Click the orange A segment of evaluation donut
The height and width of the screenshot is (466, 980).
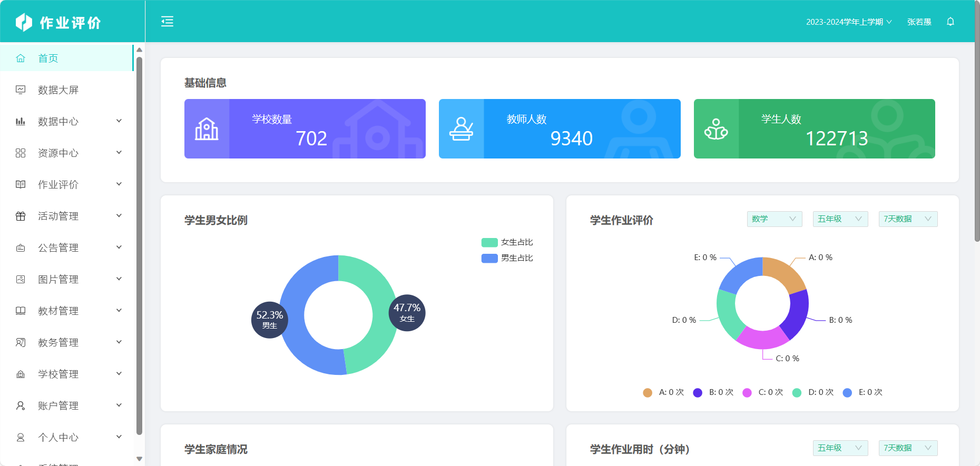pyautogui.click(x=785, y=273)
